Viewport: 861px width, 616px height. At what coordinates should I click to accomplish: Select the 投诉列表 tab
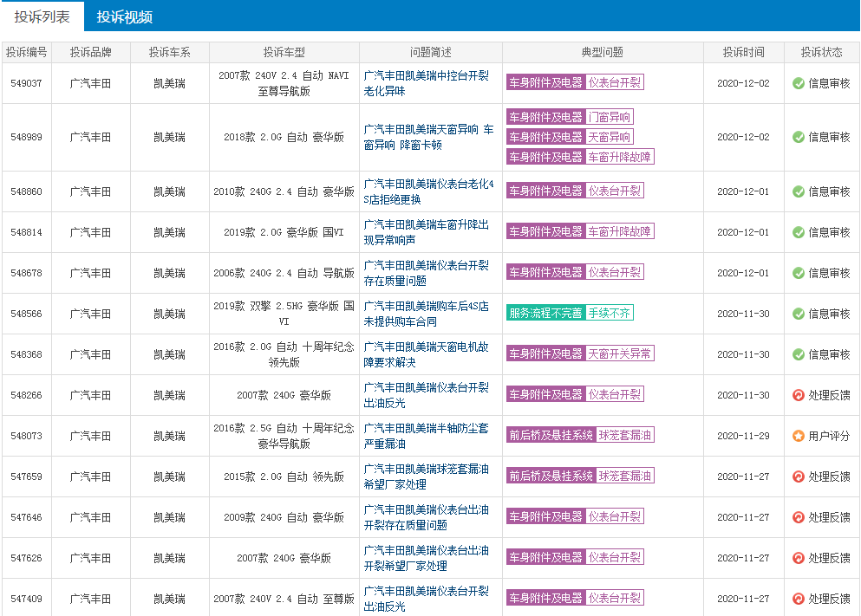42,16
